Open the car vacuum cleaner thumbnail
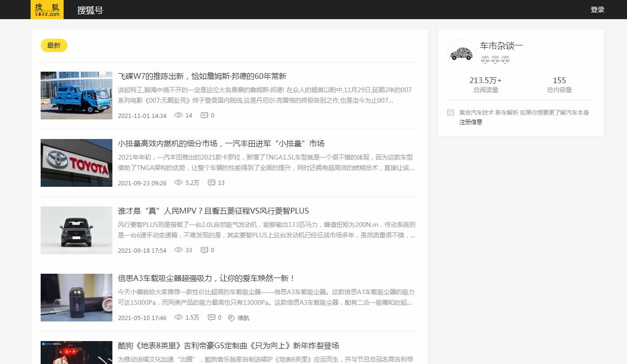This screenshot has height=364, width=627. pyautogui.click(x=77, y=298)
